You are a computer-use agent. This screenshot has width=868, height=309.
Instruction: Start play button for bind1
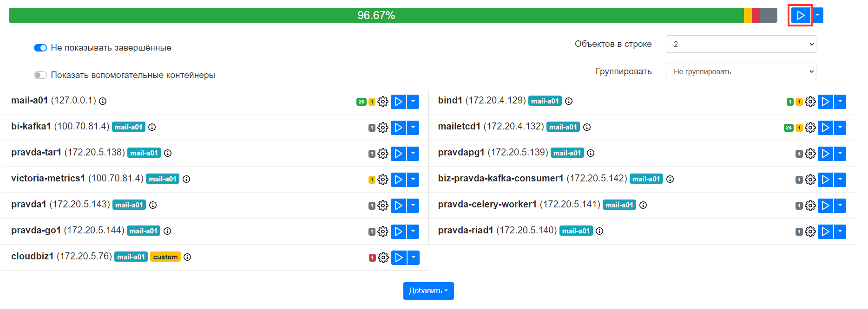(825, 102)
